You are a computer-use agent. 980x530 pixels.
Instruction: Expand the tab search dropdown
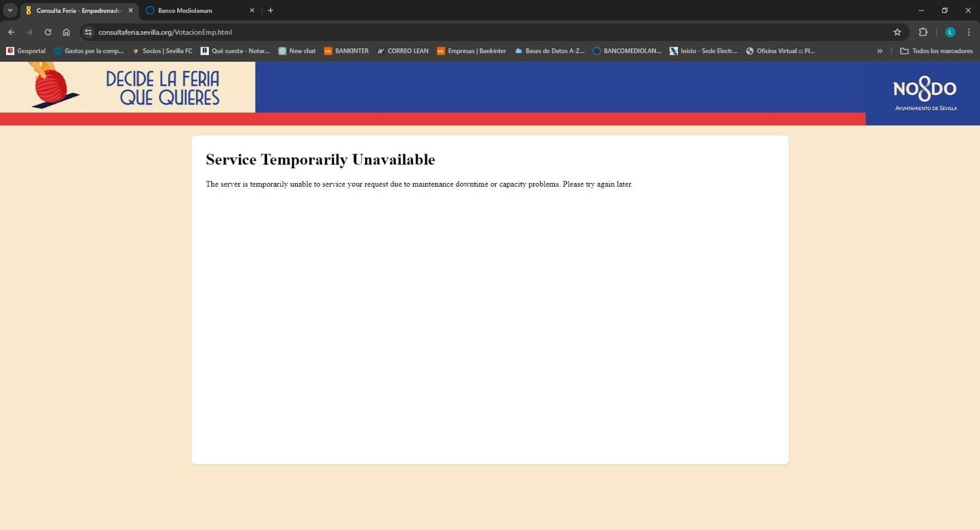tap(10, 10)
